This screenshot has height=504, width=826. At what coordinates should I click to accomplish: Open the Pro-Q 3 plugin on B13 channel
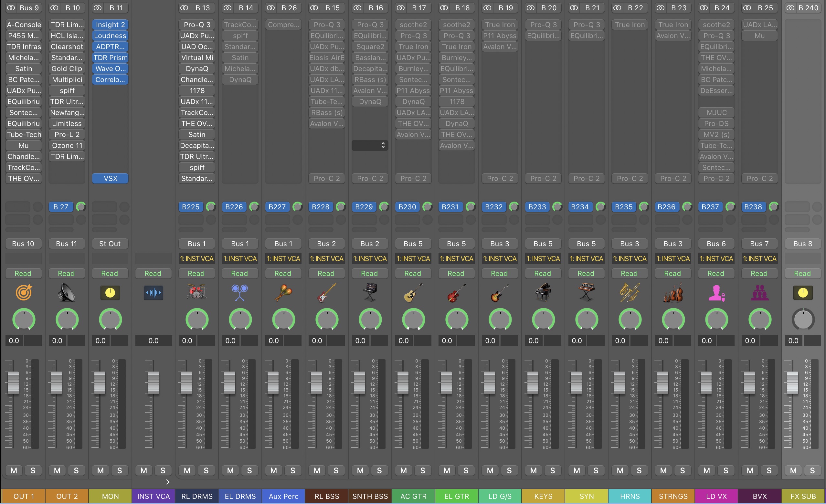pyautogui.click(x=196, y=24)
